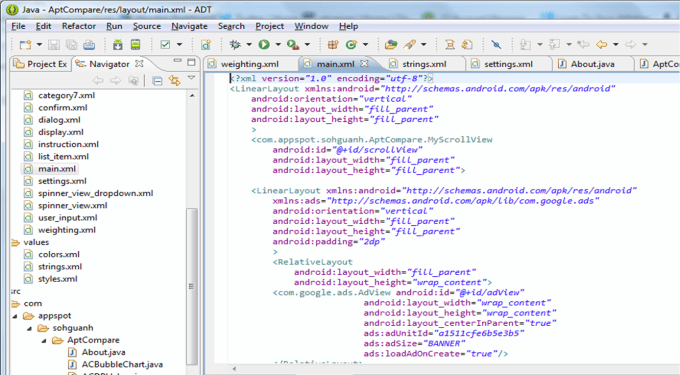680x375 pixels.
Task: Select ACBubbleChart.java in Navigator tree
Action: tap(122, 365)
